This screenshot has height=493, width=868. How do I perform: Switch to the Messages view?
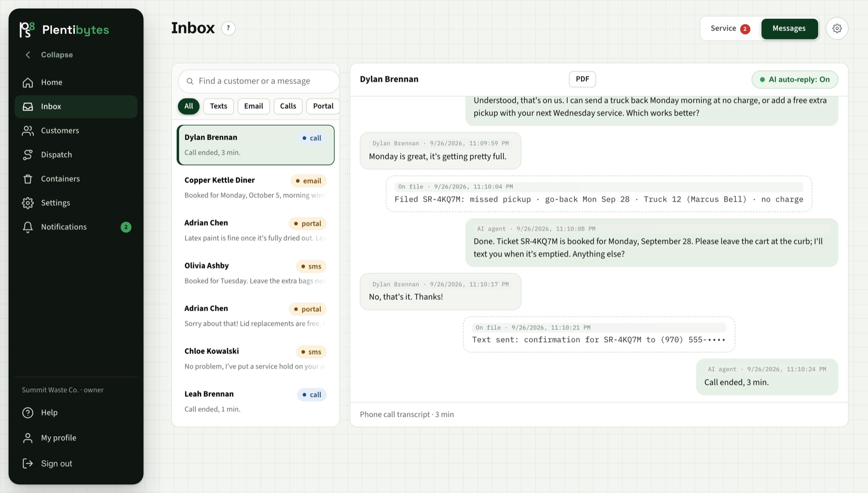pyautogui.click(x=789, y=28)
